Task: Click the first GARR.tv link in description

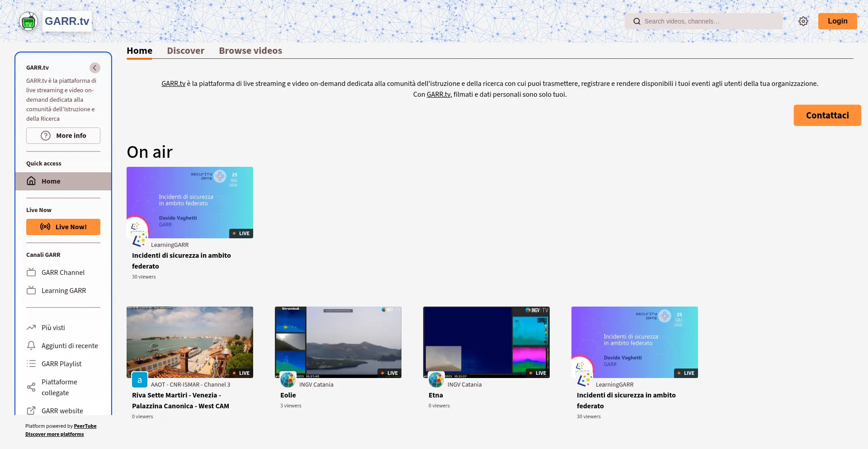Action: pos(174,84)
